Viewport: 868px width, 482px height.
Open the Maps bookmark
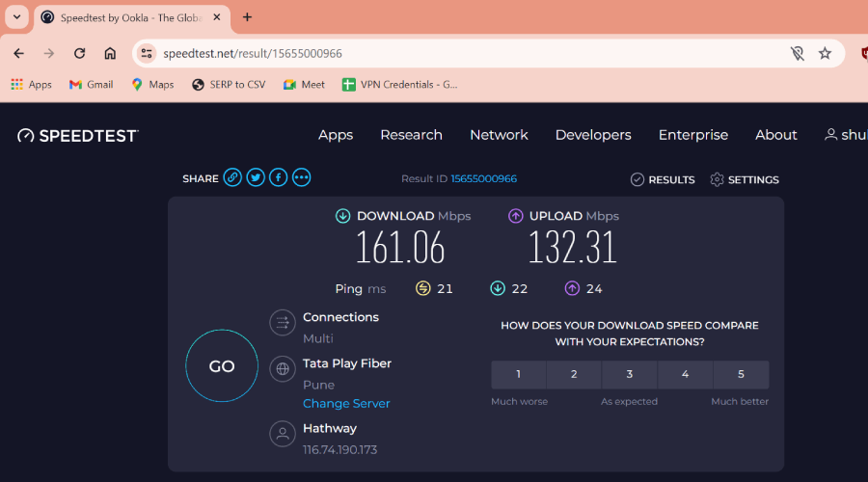152,85
